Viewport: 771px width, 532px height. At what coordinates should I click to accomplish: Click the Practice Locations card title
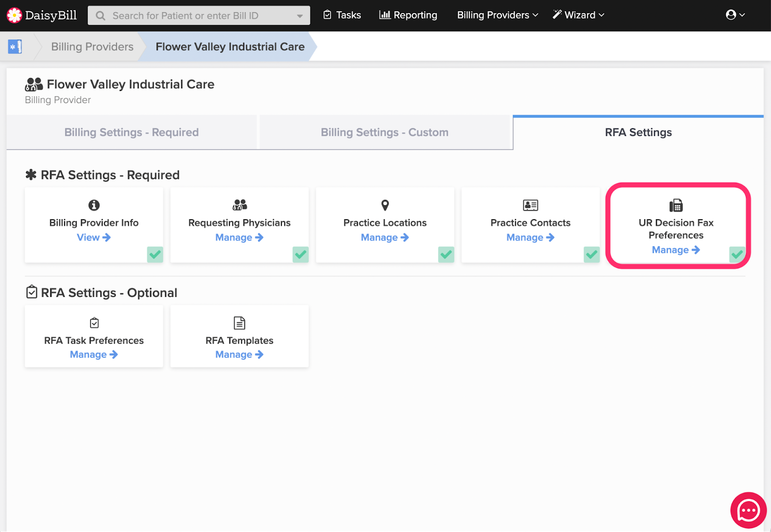point(385,223)
